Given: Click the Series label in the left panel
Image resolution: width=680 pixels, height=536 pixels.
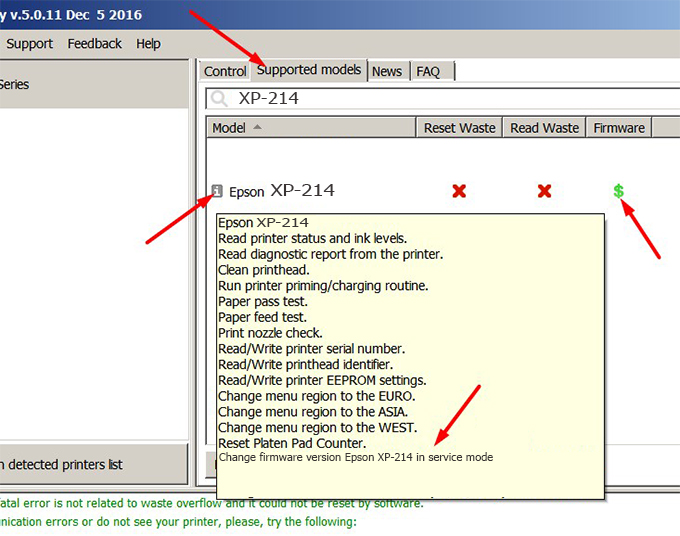Looking at the screenshot, I should point(14,85).
